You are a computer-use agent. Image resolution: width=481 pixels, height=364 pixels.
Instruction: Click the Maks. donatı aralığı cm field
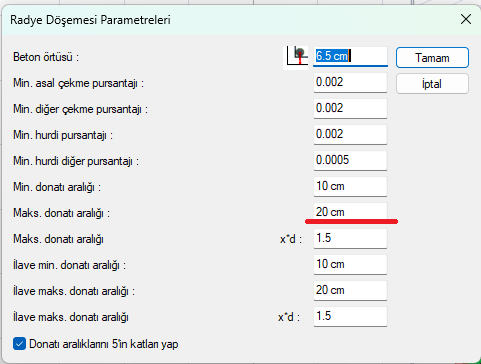[x=350, y=212]
